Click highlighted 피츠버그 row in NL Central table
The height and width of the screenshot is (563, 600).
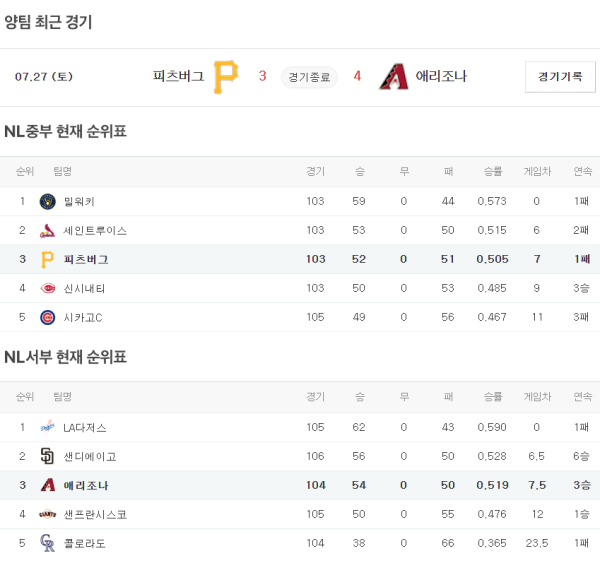[300, 259]
